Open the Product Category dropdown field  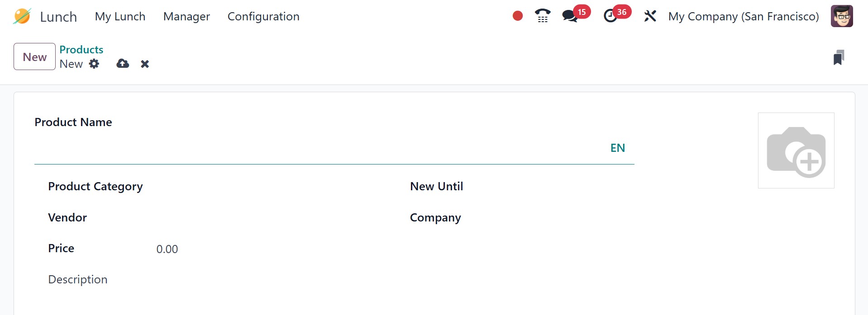point(272,187)
